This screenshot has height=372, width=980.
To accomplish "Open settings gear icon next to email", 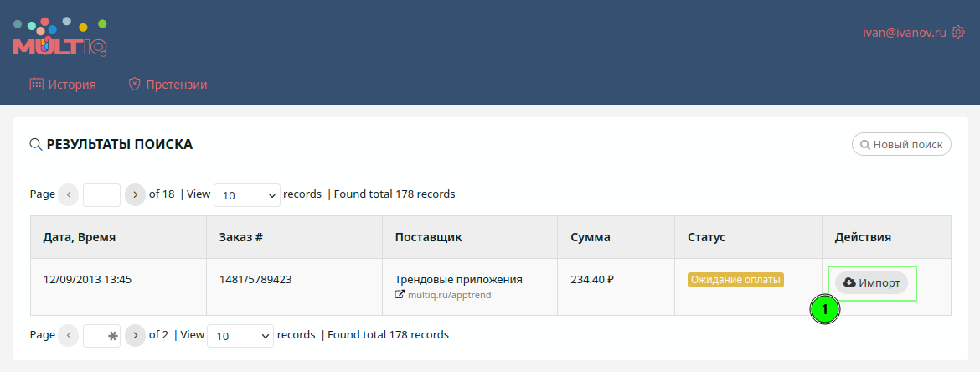I will click(957, 32).
